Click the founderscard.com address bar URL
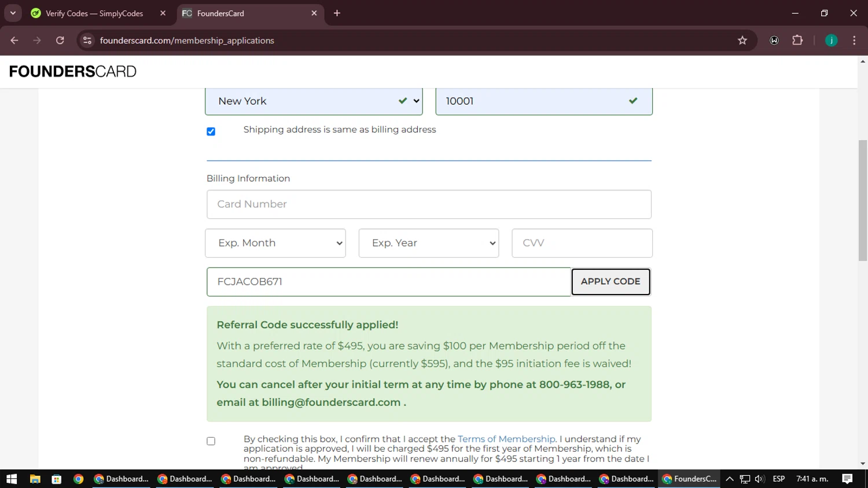 [187, 41]
